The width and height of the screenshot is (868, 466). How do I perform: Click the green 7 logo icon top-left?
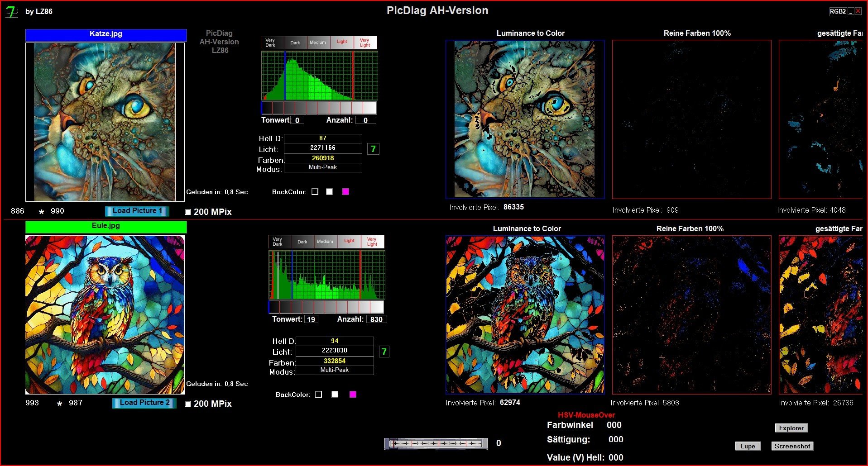pyautogui.click(x=11, y=12)
